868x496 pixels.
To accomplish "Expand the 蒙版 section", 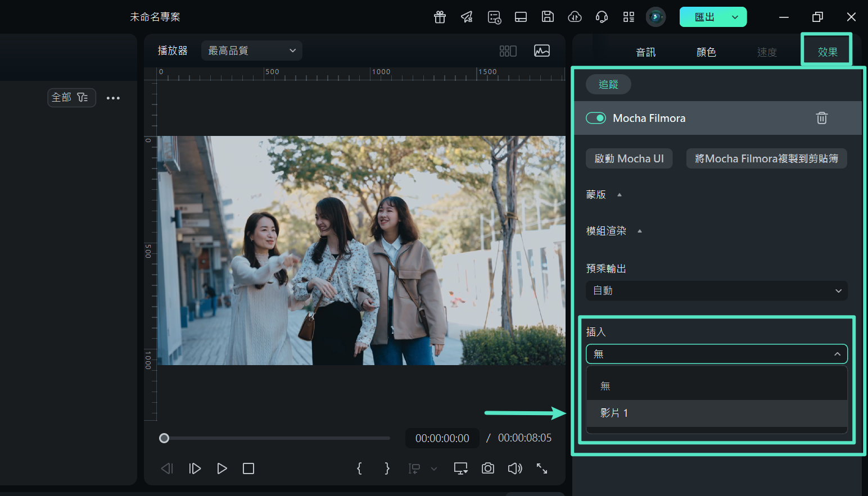I will (620, 195).
